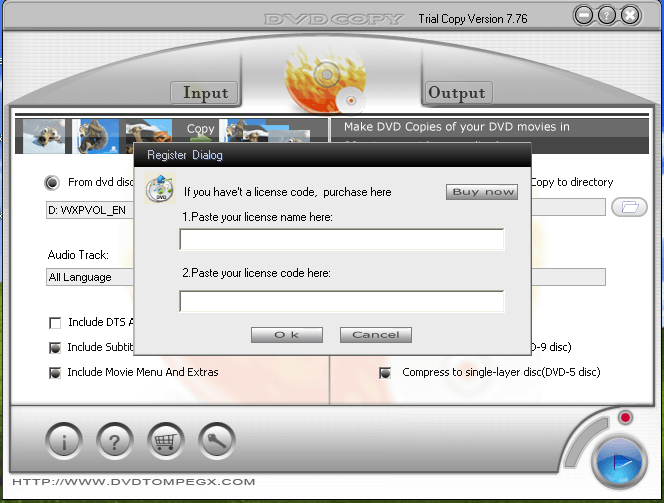Open the help question mark button

[115, 441]
